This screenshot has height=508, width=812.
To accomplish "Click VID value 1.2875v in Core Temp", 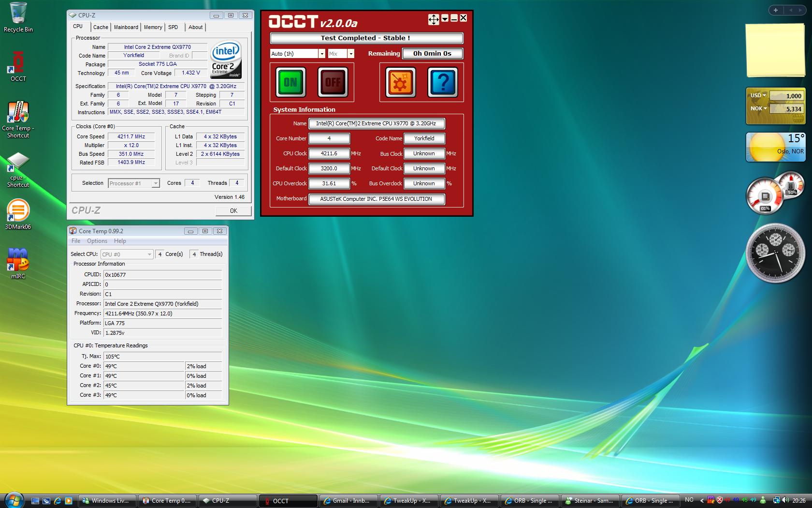I will point(162,333).
